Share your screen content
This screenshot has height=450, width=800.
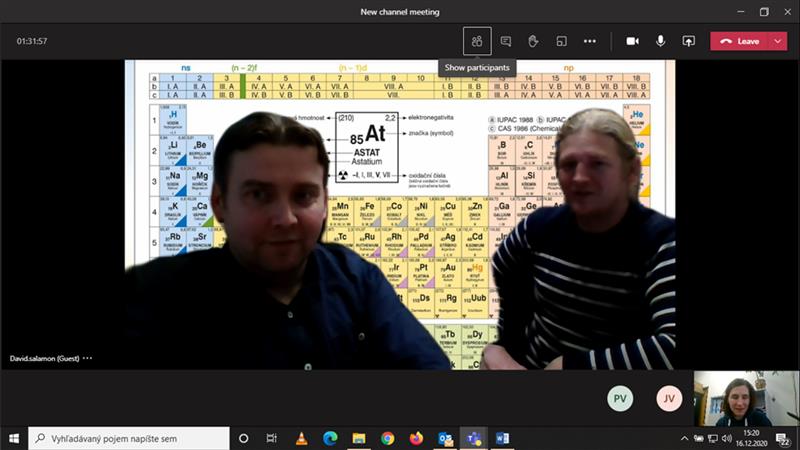click(x=689, y=41)
